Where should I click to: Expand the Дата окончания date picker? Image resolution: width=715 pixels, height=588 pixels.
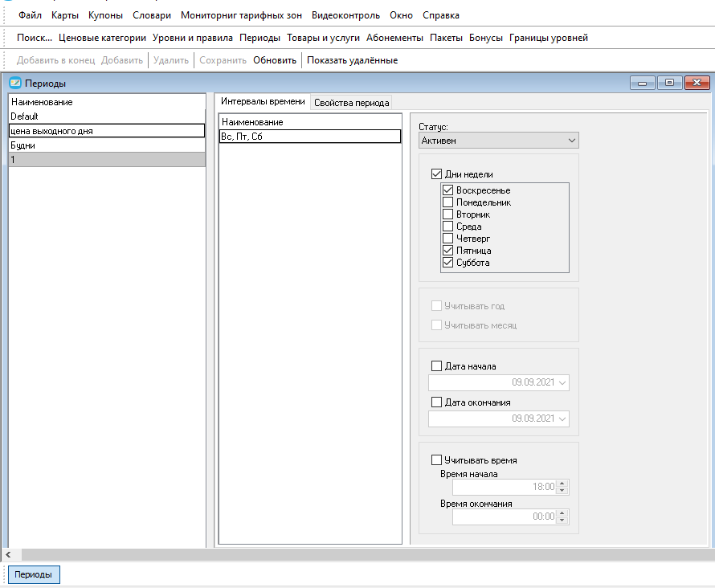(x=562, y=419)
